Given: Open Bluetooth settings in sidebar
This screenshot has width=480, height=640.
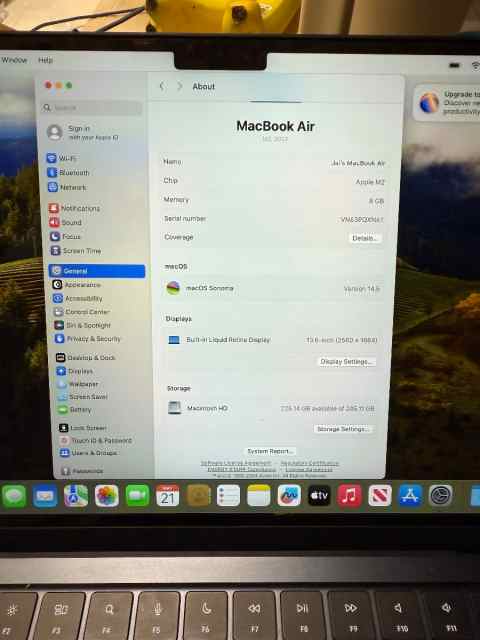Looking at the screenshot, I should click(69, 173).
